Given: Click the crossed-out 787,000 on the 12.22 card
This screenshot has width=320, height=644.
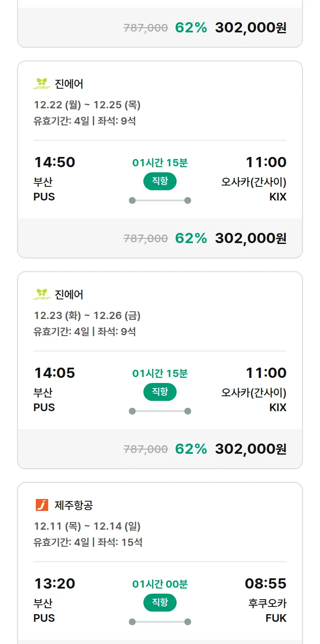Looking at the screenshot, I should (145, 238).
